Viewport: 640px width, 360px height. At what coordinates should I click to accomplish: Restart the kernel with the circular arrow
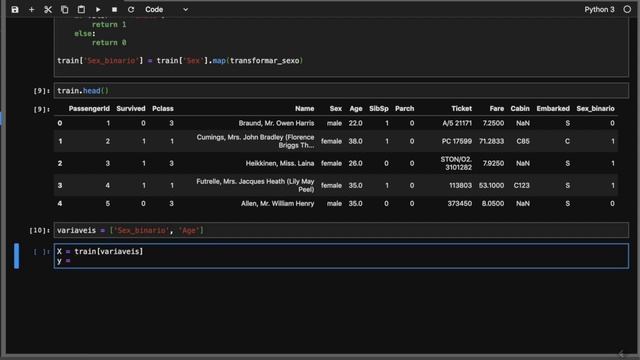[131, 9]
